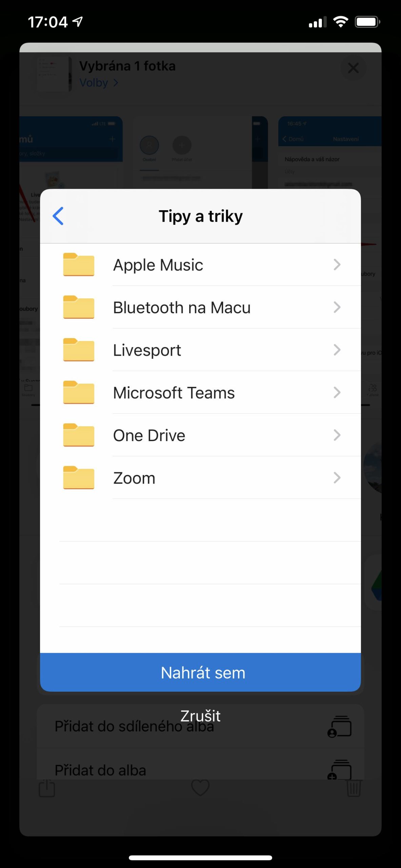
Task: Choose Přidat do sdíleného alba
Action: click(200, 726)
